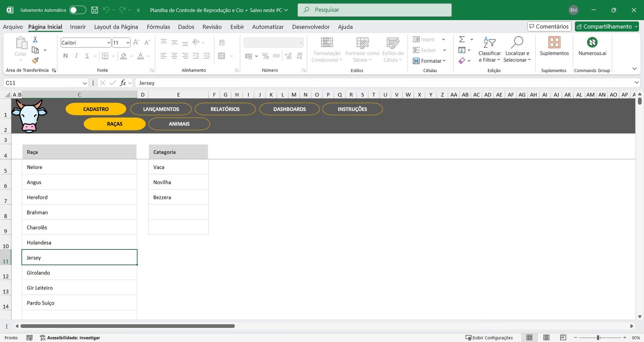The height and width of the screenshot is (342, 644).
Task: Switch to the Dados ribbon tab
Action: [186, 27]
